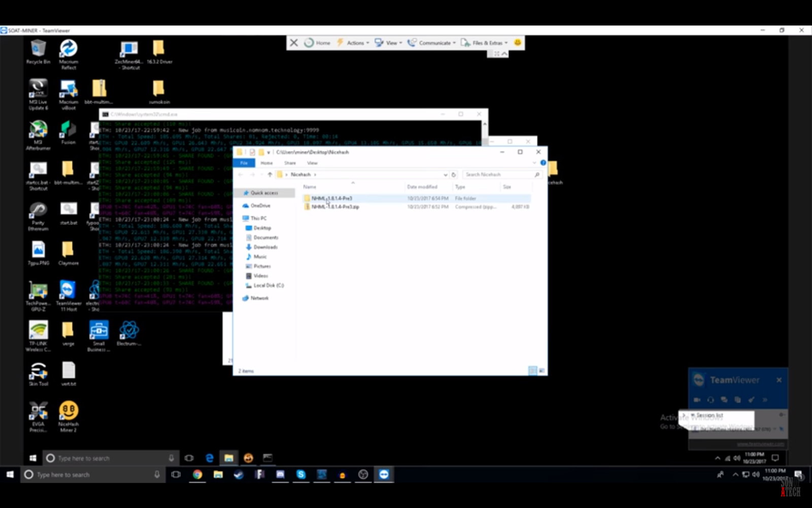Viewport: 812px width, 508px height.
Task: Open Quick access in the navigation pane
Action: 264,193
